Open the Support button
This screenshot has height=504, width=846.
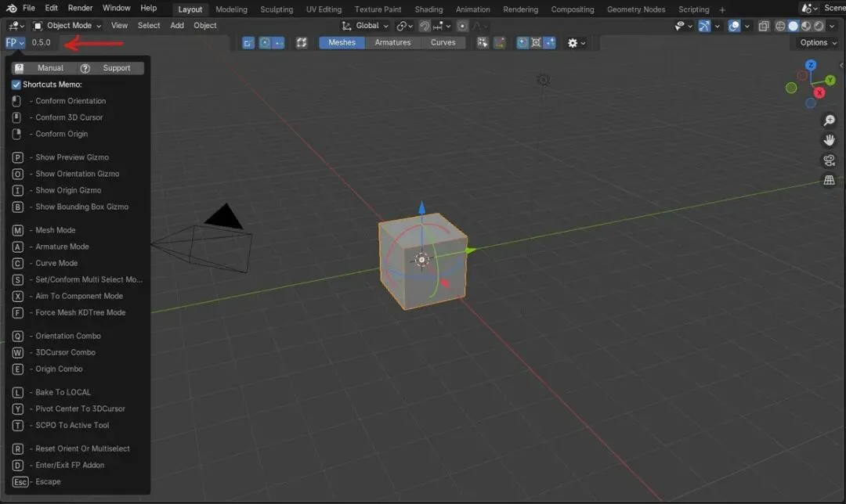coord(110,68)
